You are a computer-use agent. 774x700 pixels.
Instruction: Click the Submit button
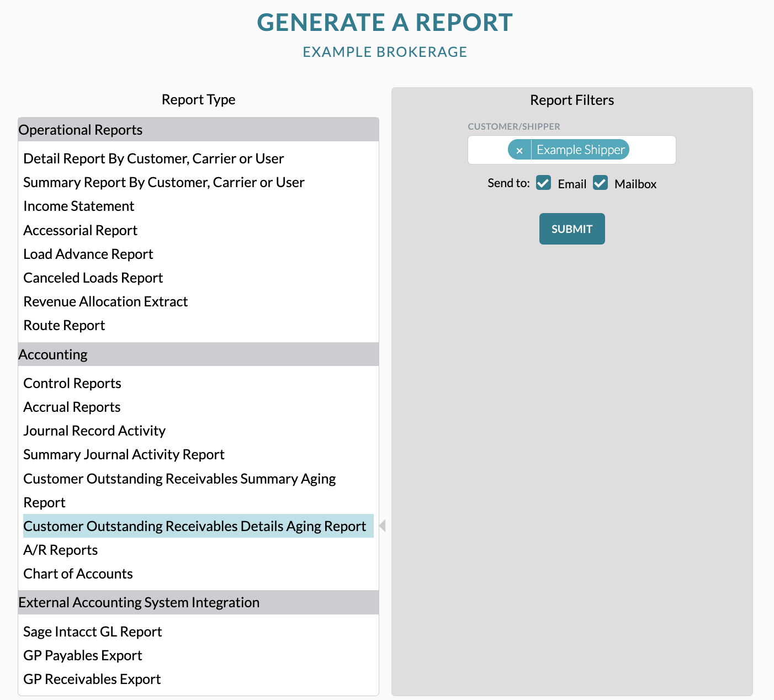click(x=572, y=229)
